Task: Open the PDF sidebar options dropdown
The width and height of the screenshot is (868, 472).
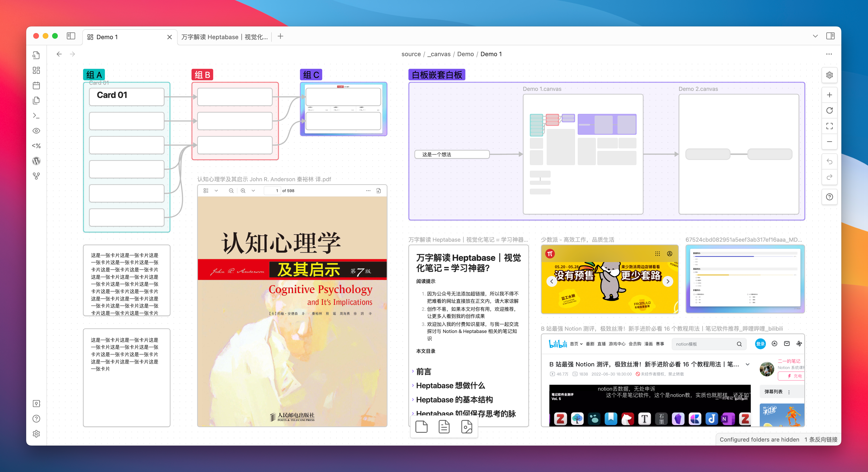Action: click(216, 191)
